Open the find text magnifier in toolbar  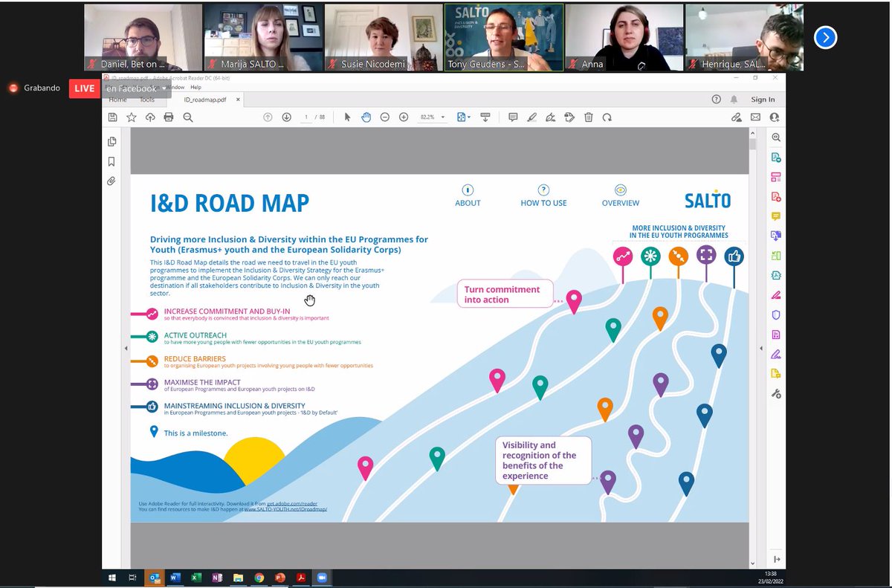pyautogui.click(x=188, y=117)
